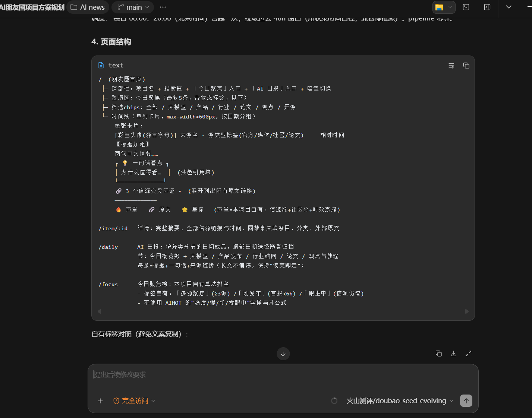Click the heading 4. 页面结构
The image size is (532, 418).
[111, 42]
